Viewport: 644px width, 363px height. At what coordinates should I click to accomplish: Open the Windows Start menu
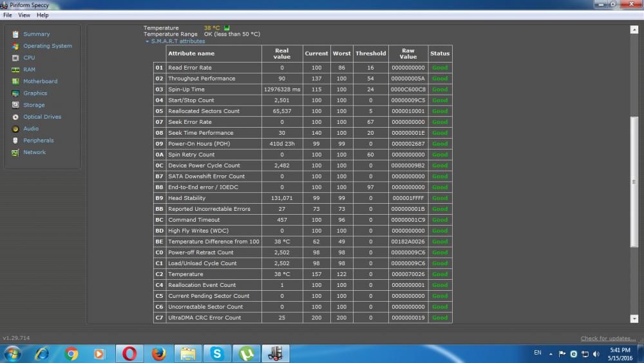(12, 353)
